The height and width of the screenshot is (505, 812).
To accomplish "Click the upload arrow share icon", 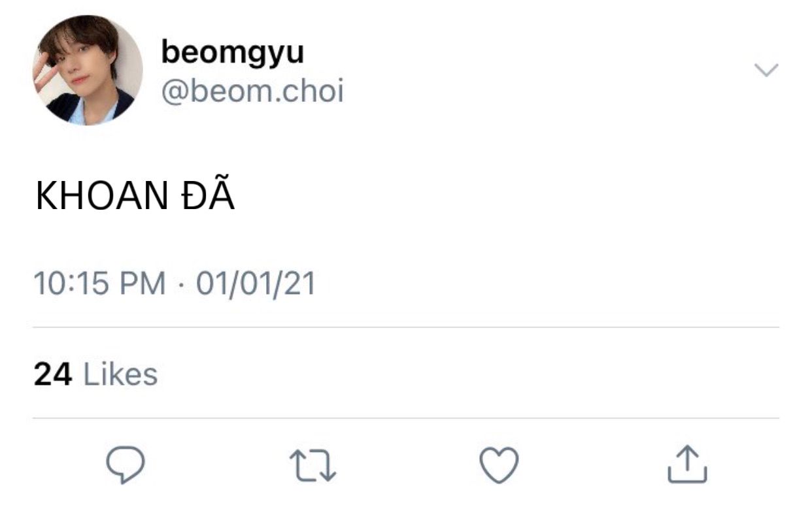I will [686, 464].
